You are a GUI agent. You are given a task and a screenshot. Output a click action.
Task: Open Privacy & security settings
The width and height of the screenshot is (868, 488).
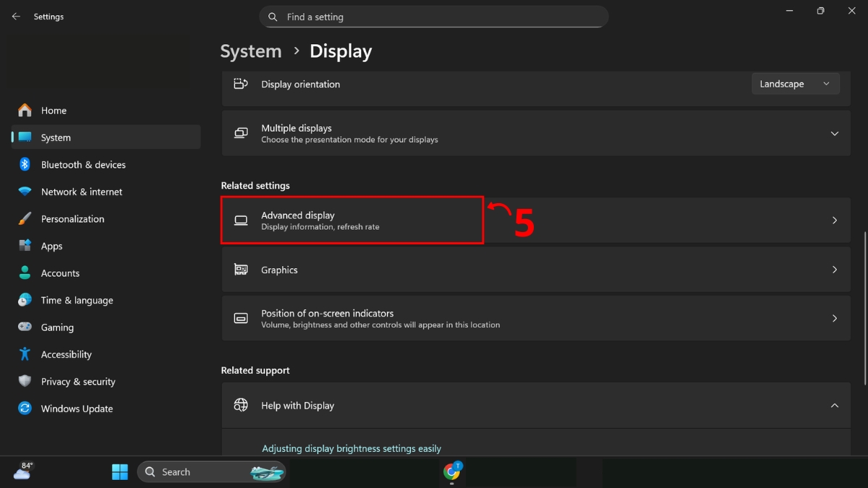[106, 382]
